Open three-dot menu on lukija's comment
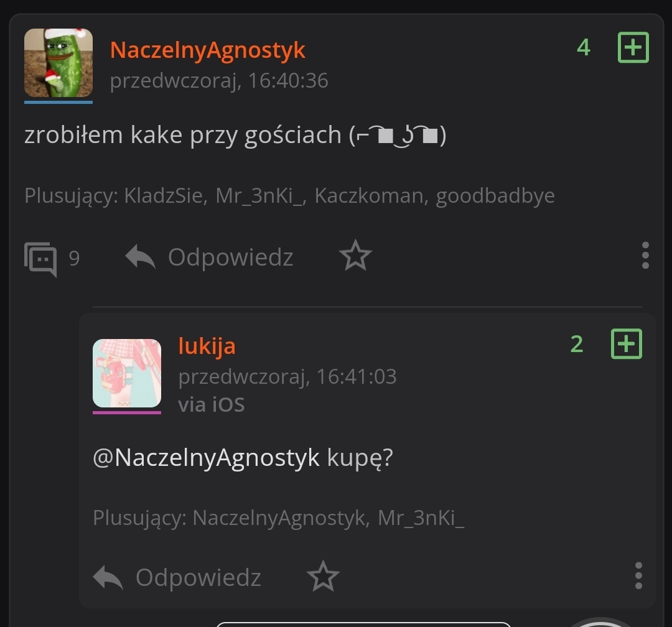Viewport: 672px width, 627px height. point(638,575)
